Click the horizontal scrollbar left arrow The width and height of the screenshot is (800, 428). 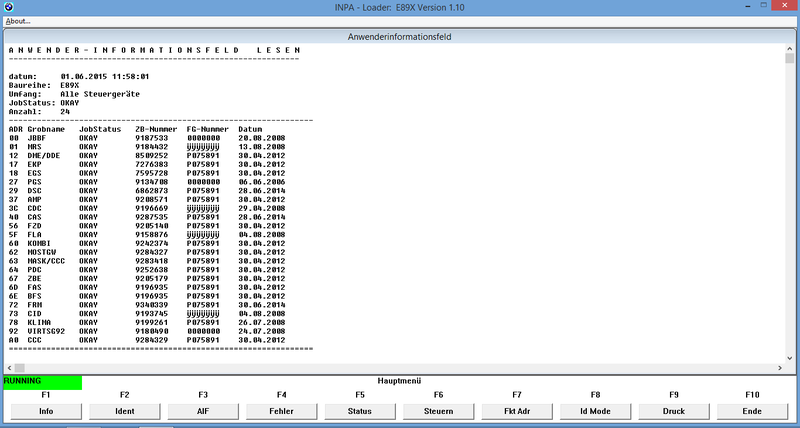[x=9, y=368]
